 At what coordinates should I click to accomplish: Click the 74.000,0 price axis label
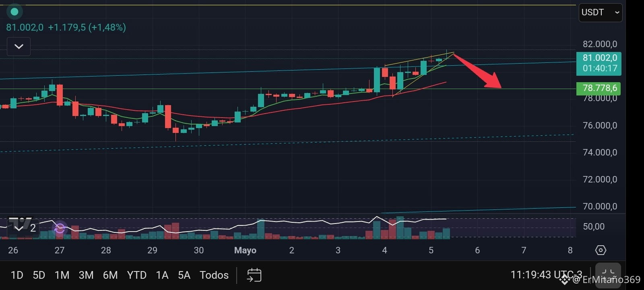600,152
